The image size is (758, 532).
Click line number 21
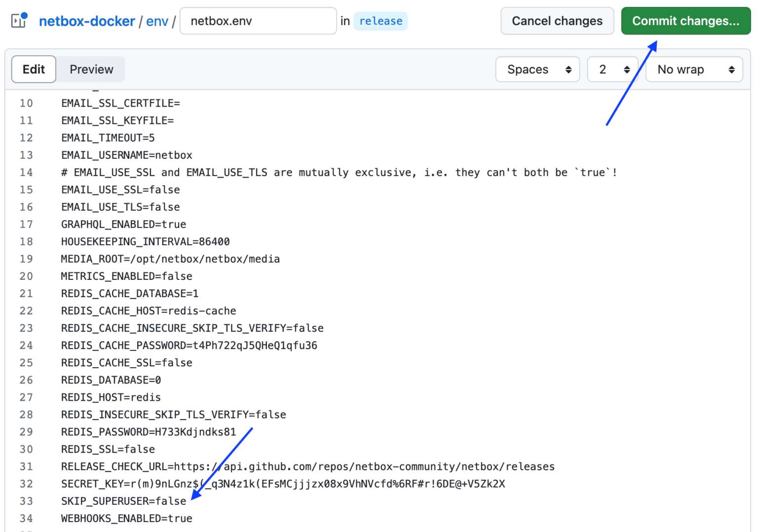point(26,293)
